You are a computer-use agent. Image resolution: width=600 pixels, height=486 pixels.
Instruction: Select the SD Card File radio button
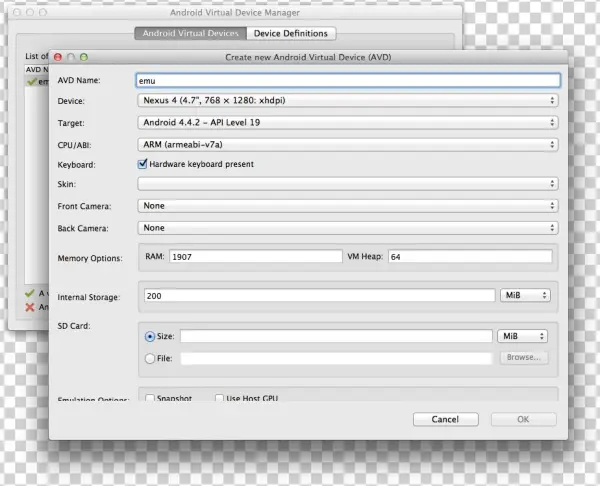pyautogui.click(x=151, y=357)
